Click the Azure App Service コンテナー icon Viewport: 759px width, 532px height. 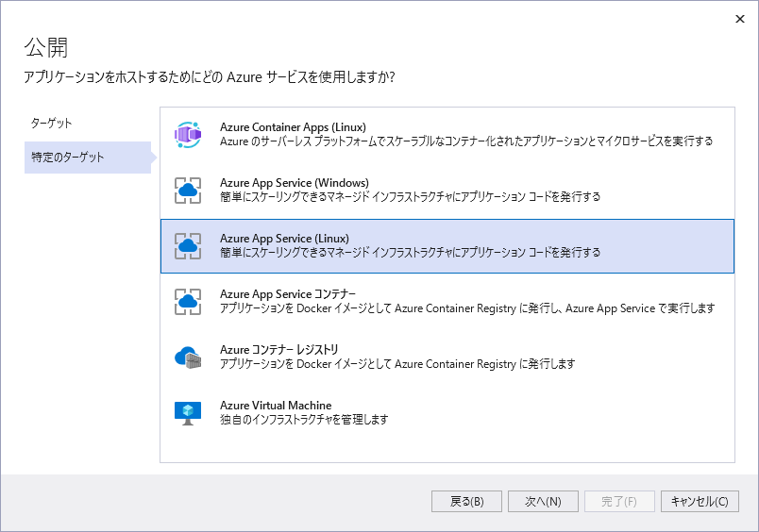(x=188, y=302)
